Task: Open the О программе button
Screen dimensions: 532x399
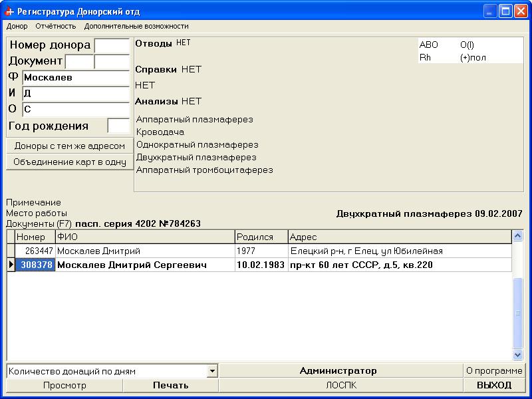Action: click(493, 371)
